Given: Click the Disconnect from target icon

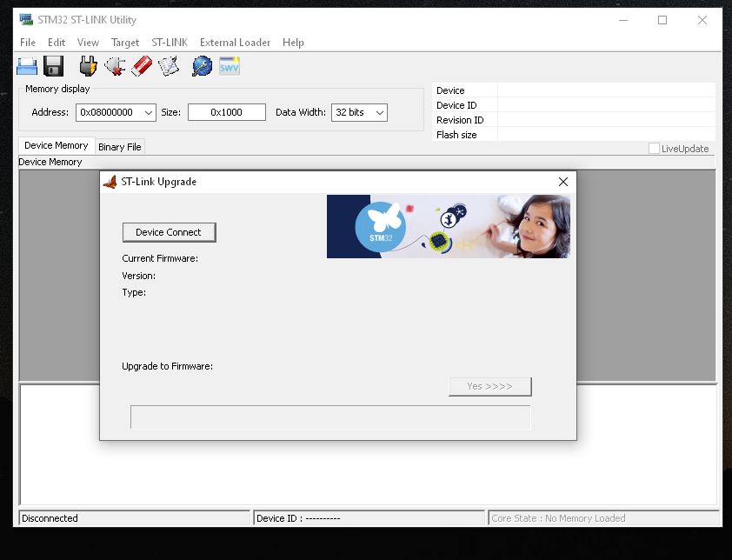Looking at the screenshot, I should (x=114, y=66).
